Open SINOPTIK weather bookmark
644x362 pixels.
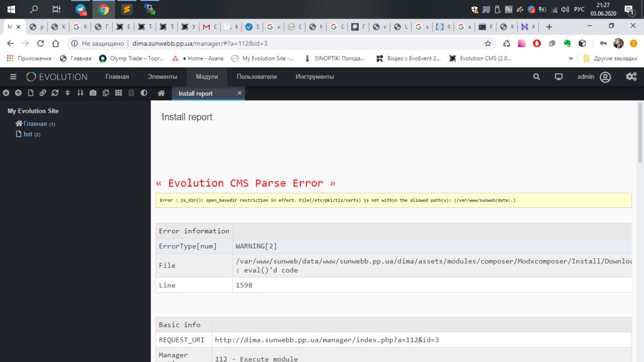click(x=335, y=58)
